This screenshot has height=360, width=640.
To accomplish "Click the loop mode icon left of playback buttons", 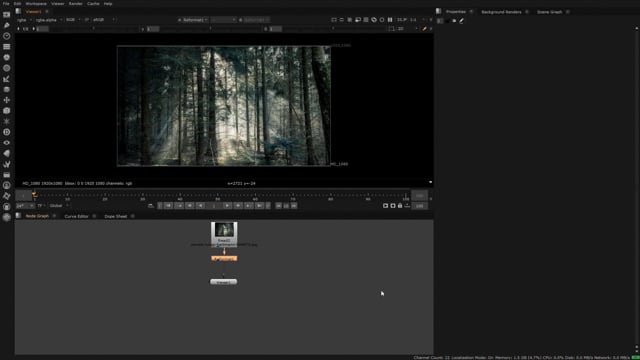I will click(x=151, y=206).
